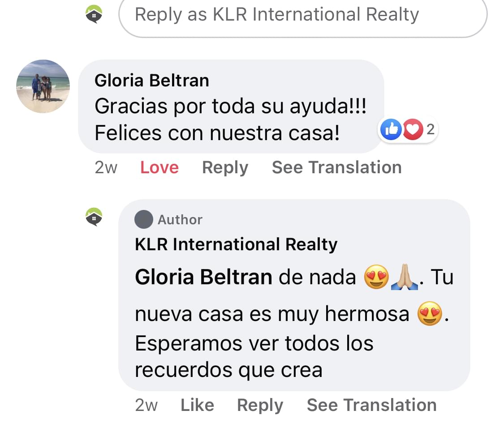
Task: Like the KLR International Realty reply
Action: tap(197, 405)
